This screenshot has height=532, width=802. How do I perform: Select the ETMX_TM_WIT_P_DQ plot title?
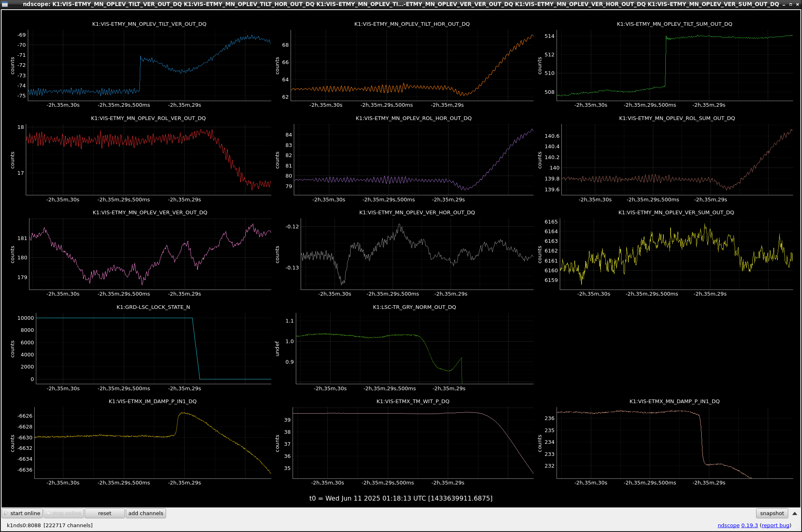point(413,401)
